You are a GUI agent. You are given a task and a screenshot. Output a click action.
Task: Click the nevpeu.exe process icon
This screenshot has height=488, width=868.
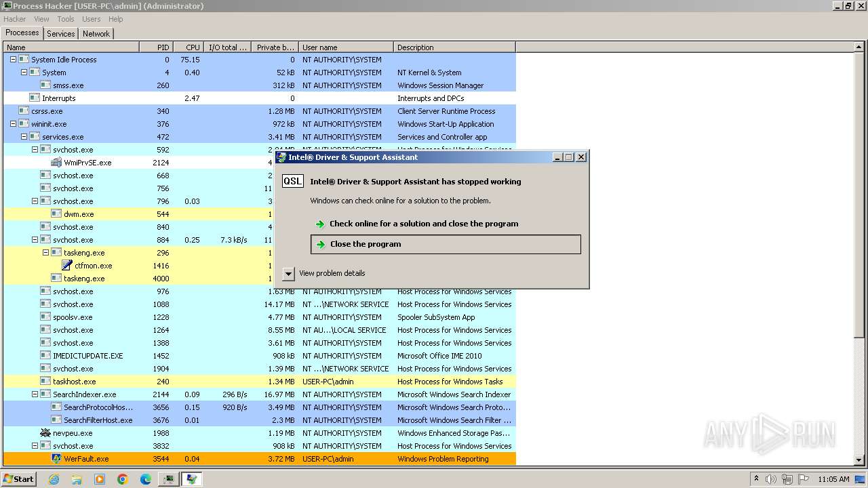pos(45,433)
